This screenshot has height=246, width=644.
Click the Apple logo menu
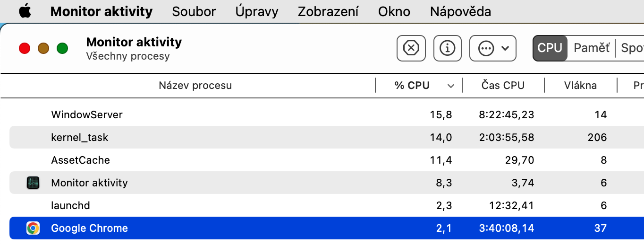click(x=25, y=11)
